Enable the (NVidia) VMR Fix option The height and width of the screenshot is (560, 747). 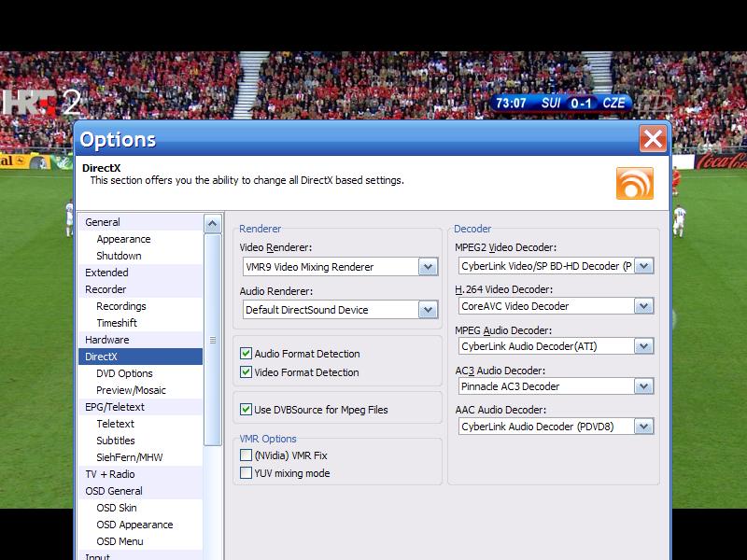(x=246, y=455)
